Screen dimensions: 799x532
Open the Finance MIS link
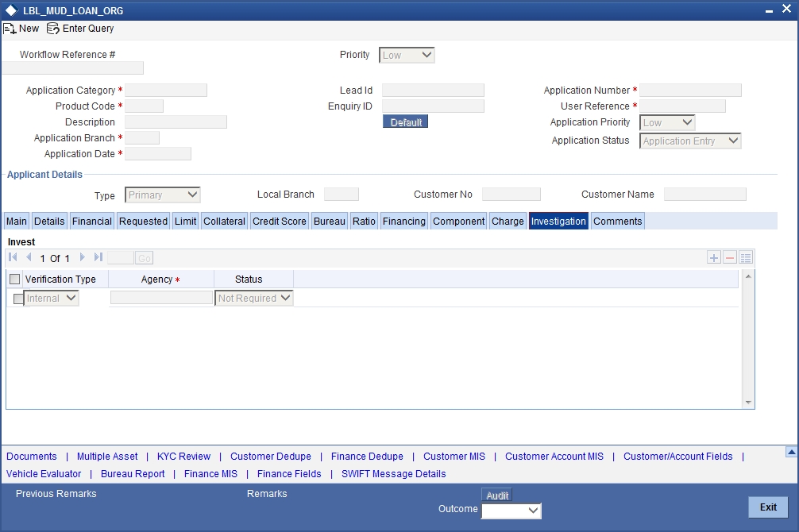[210, 473]
